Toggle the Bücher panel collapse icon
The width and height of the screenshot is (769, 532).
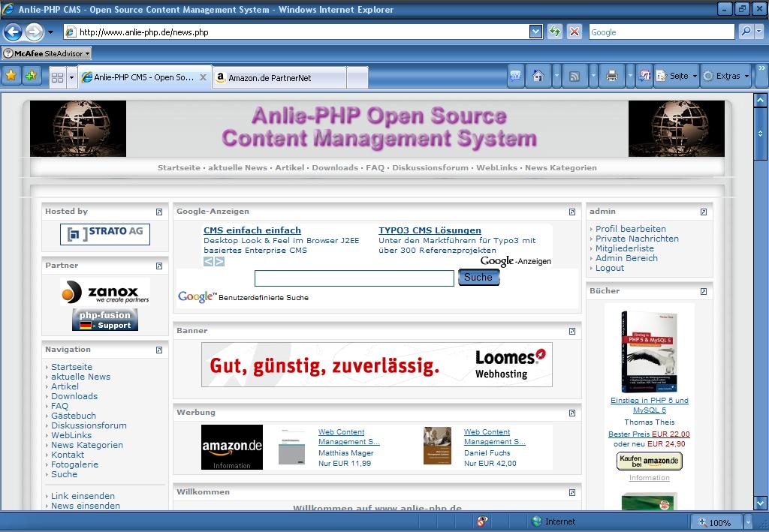[704, 291]
